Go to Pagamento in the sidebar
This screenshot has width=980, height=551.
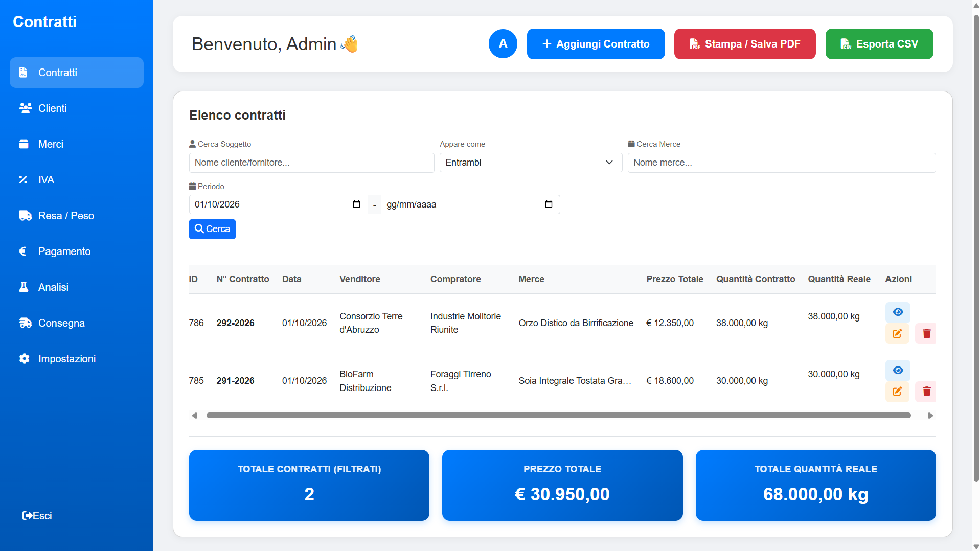[77, 251]
